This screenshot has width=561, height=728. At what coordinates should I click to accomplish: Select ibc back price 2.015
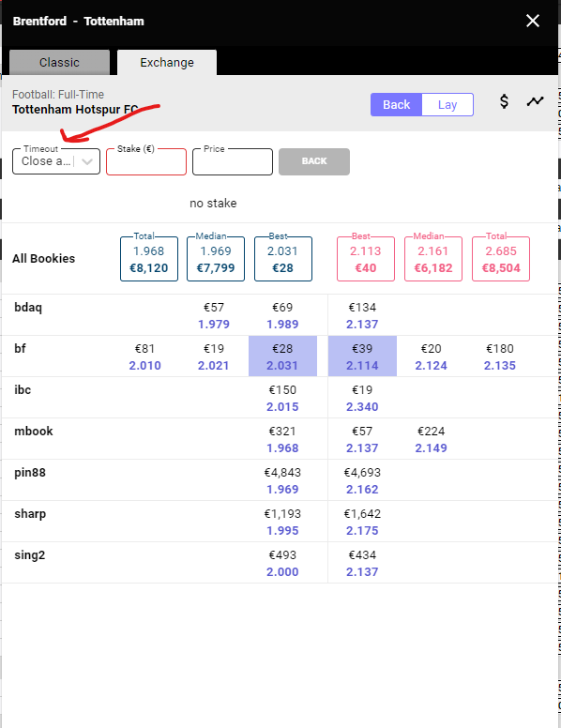coord(282,399)
